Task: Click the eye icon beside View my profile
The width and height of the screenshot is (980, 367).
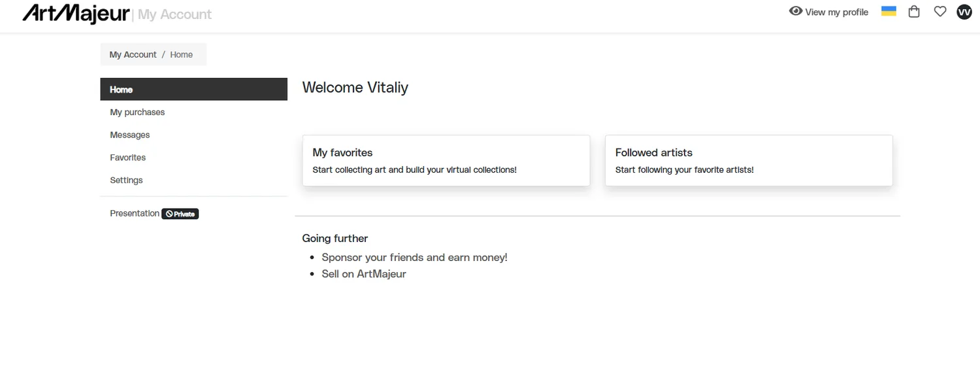Action: 795,11
